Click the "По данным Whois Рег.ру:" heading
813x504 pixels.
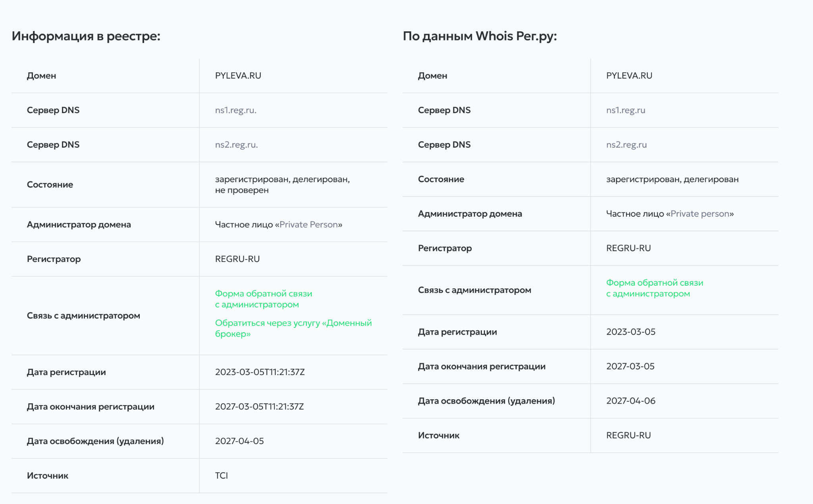pos(480,36)
